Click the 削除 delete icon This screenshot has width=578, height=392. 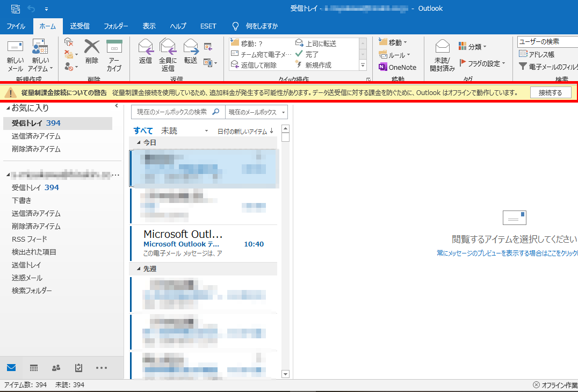coord(92,52)
